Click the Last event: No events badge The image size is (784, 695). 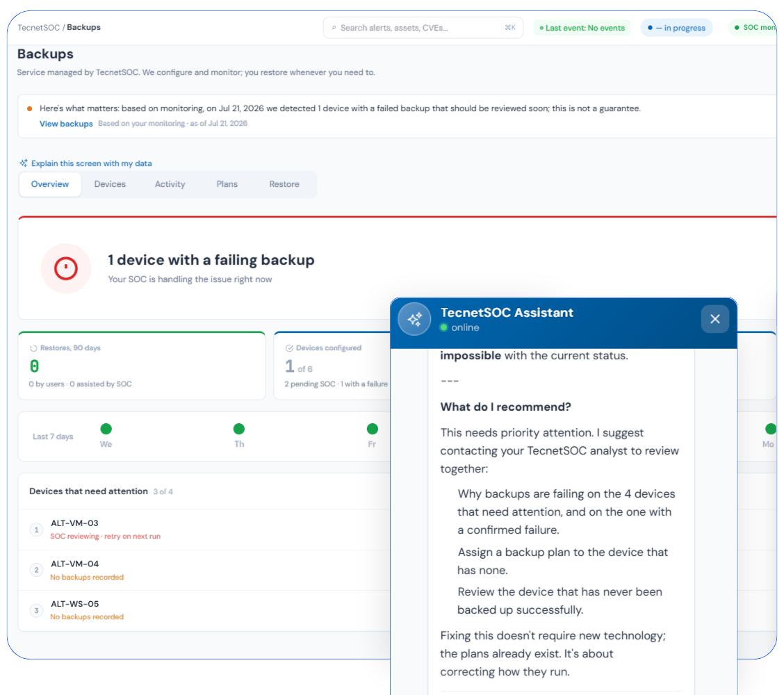click(582, 28)
